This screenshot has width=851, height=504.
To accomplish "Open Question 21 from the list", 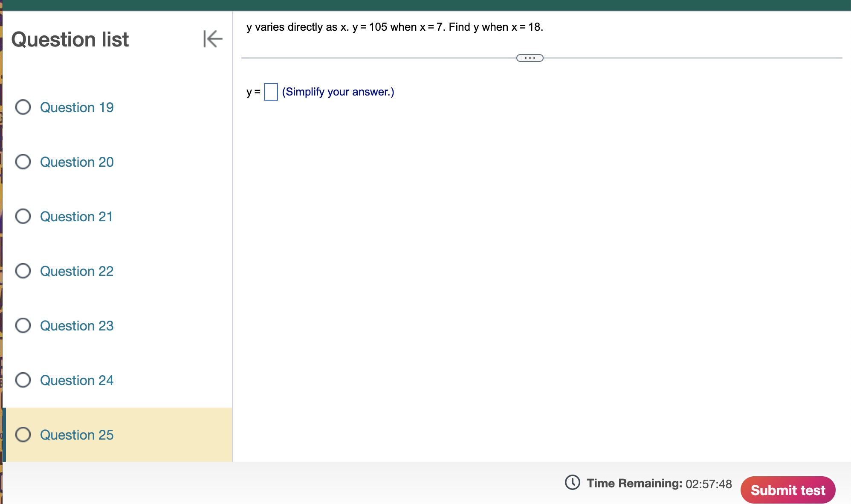I will pos(76,216).
